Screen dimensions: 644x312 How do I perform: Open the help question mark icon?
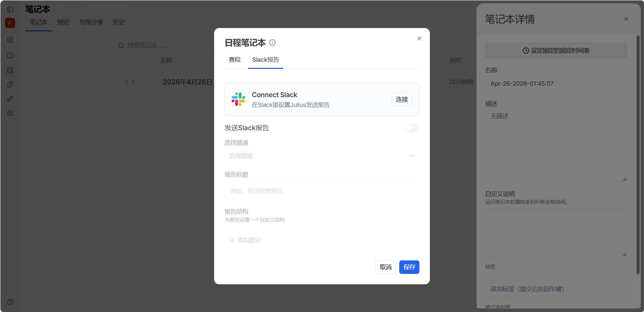click(x=10, y=302)
